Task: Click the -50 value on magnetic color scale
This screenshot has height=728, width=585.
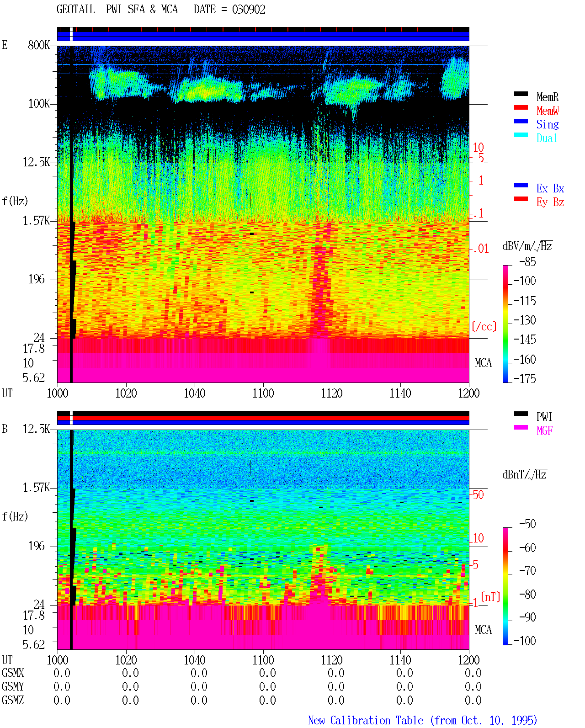Action: (x=527, y=524)
